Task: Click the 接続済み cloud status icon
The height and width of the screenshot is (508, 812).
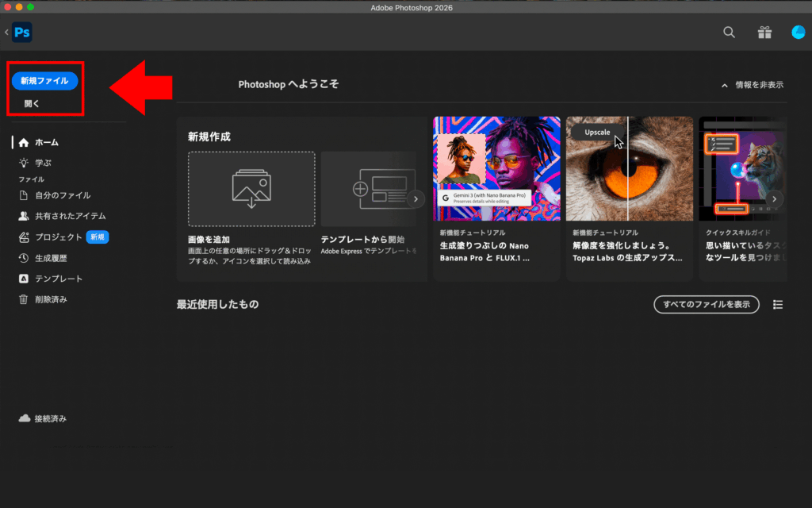Action: [24, 418]
